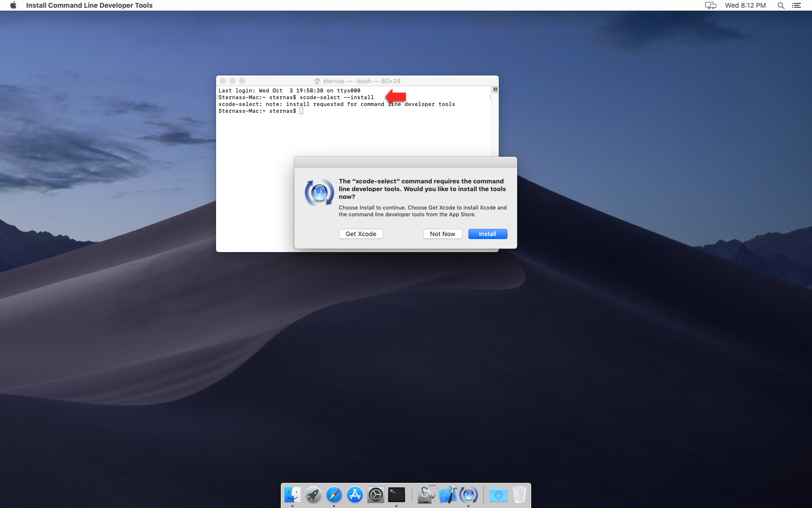Click the Terminal prompt cursor after 'sternas$'

point(301,111)
